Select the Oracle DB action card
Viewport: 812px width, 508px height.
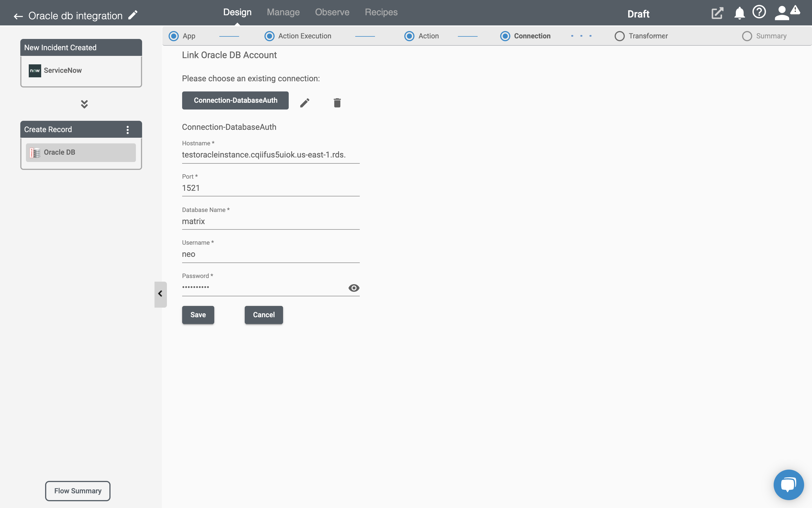click(81, 152)
